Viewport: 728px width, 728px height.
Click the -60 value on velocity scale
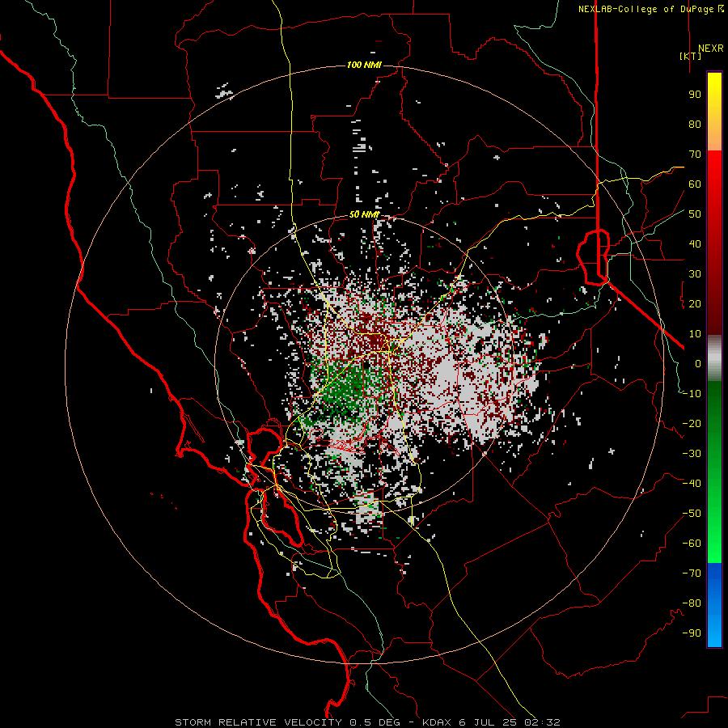[x=692, y=544]
